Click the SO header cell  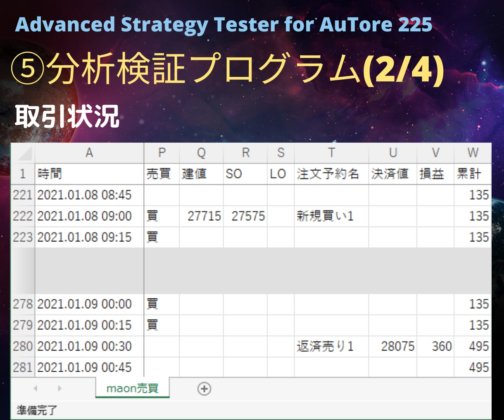tap(245, 174)
